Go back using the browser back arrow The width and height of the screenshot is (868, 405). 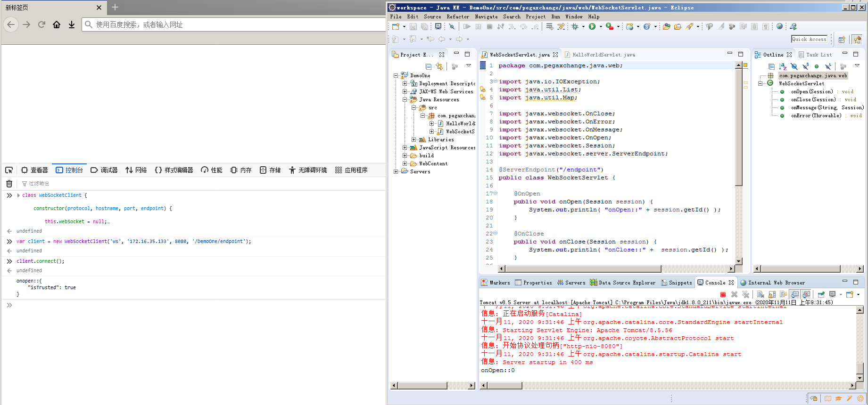[x=11, y=24]
